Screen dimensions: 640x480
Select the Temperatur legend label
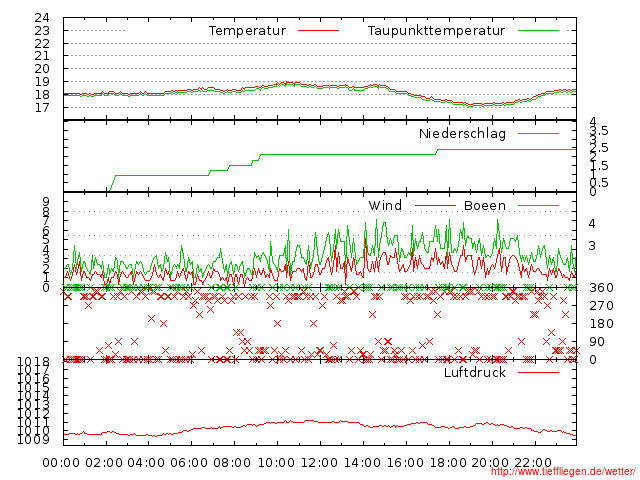[247, 31]
